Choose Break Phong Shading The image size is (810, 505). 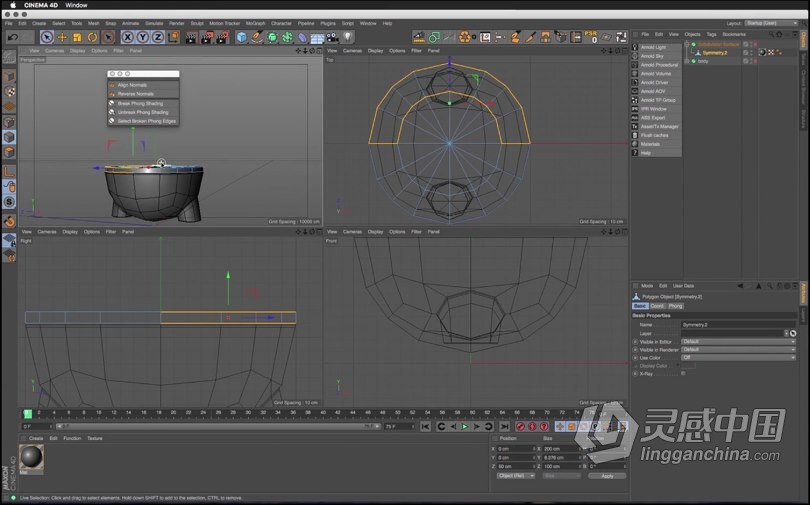[143, 103]
